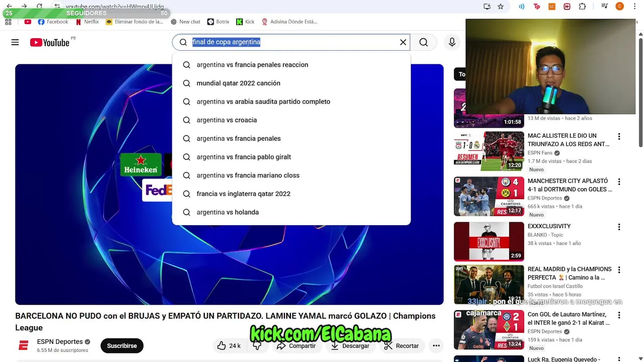Image resolution: width=644 pixels, height=362 pixels.
Task: Open the Netflix bookmark
Action: 87,22
